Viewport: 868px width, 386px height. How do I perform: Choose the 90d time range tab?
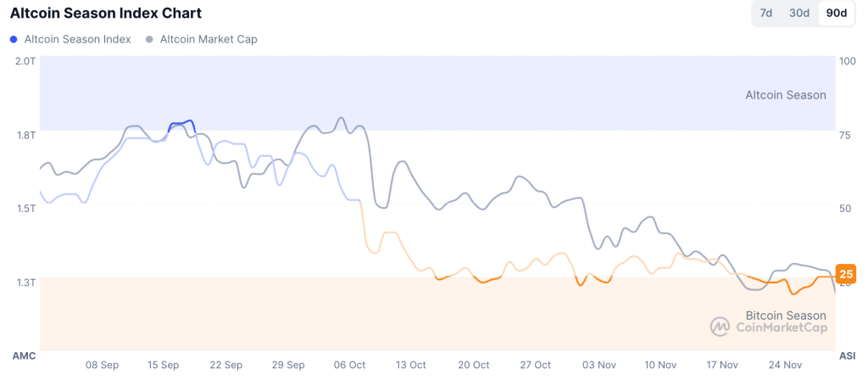click(x=836, y=14)
